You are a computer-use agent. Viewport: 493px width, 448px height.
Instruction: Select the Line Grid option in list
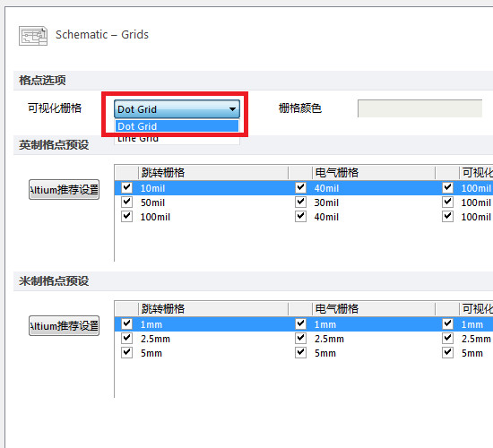177,139
